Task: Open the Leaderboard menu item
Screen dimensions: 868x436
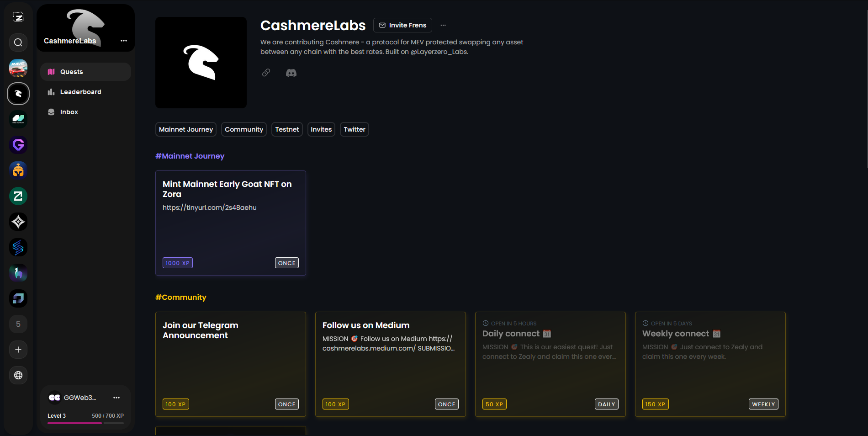Action: point(80,92)
